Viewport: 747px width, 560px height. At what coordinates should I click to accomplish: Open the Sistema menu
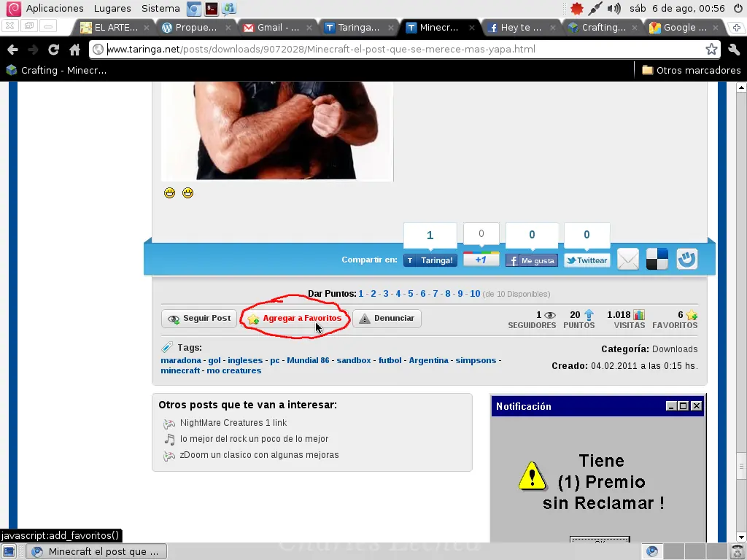coord(160,8)
